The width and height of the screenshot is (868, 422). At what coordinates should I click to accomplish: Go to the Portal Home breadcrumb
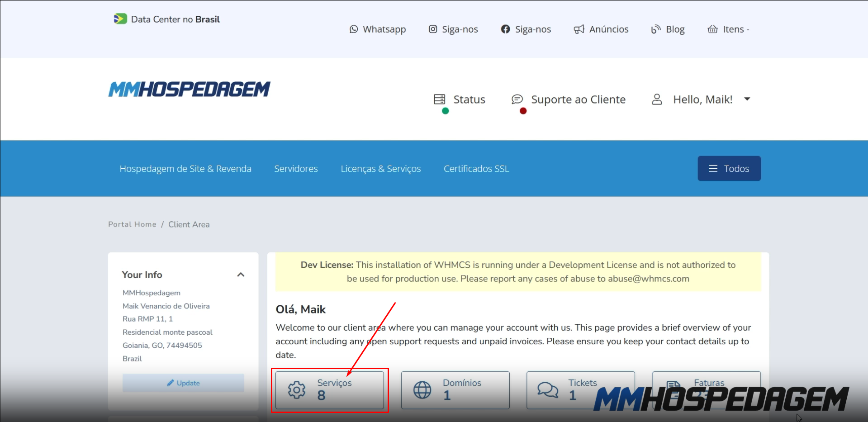(132, 224)
